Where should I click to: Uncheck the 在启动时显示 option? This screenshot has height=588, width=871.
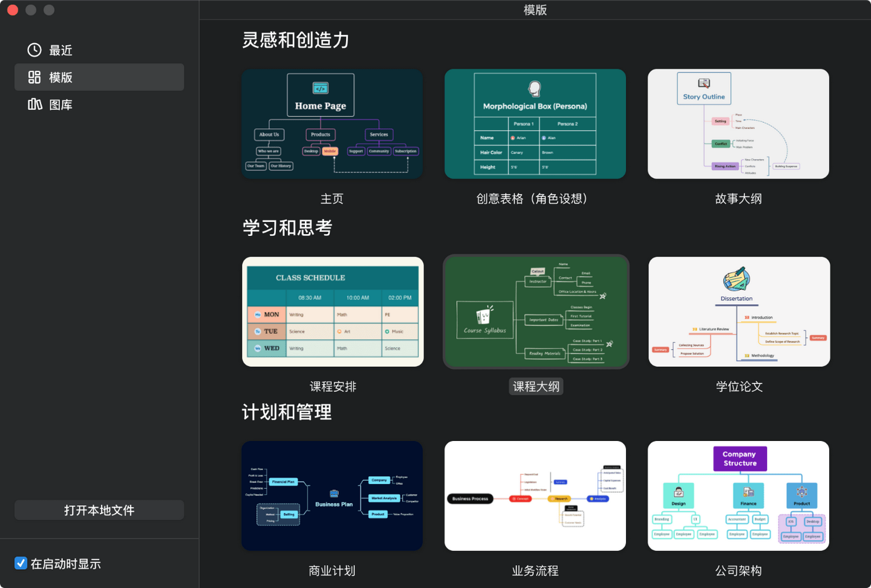pos(21,563)
